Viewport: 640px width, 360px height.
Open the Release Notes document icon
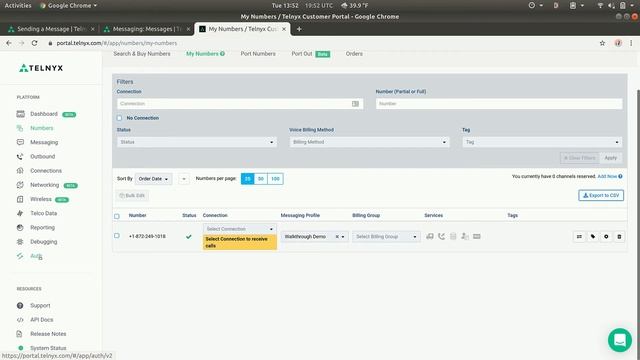[19, 334]
